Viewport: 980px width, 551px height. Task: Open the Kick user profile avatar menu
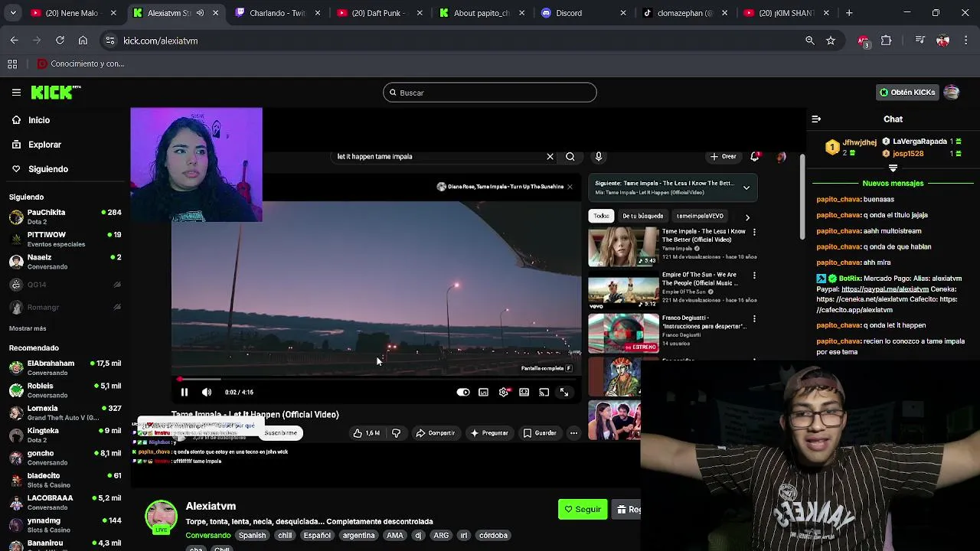(x=952, y=92)
